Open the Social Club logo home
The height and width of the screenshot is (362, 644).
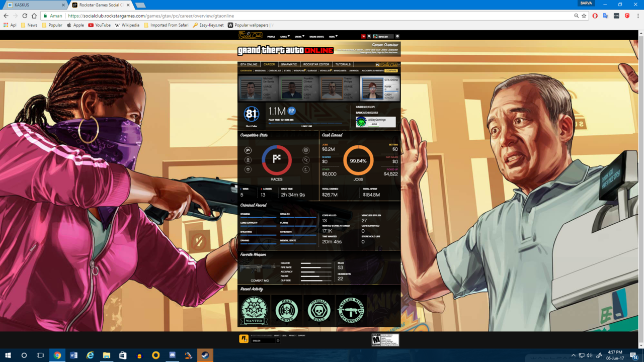click(250, 35)
